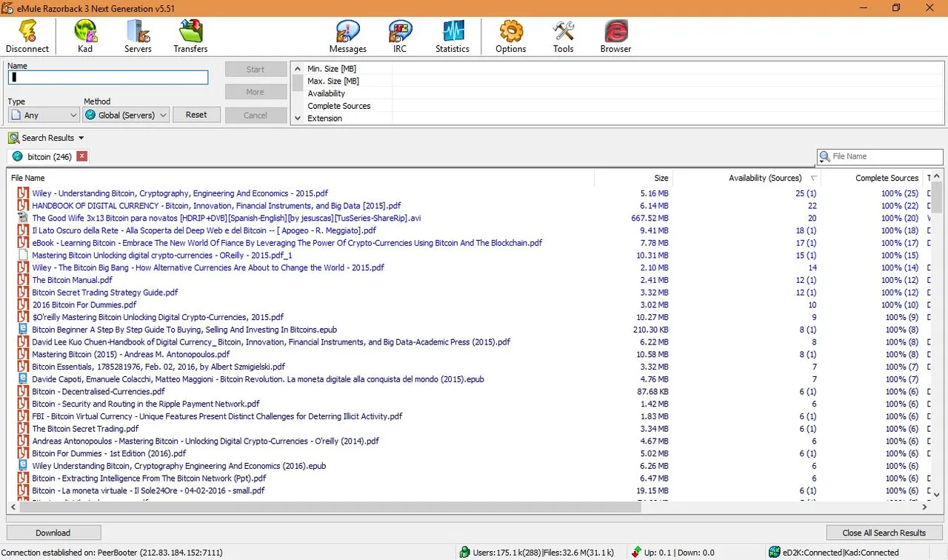Click the Reset button
Screen dimensions: 948x560
(x=196, y=115)
